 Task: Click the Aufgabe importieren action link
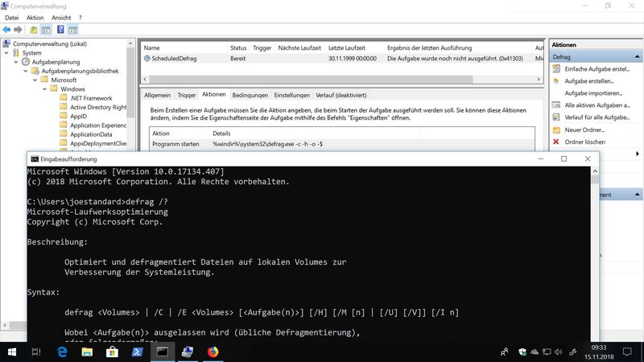click(x=593, y=93)
